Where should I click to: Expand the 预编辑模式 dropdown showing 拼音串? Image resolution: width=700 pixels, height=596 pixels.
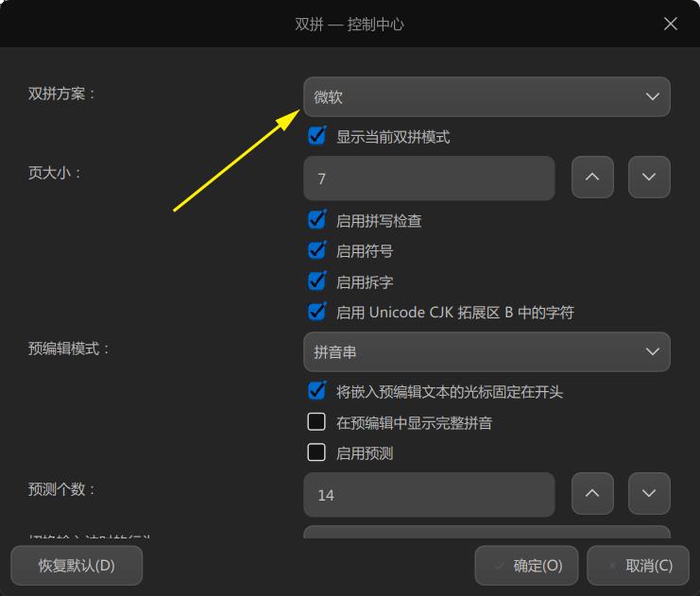point(487,351)
